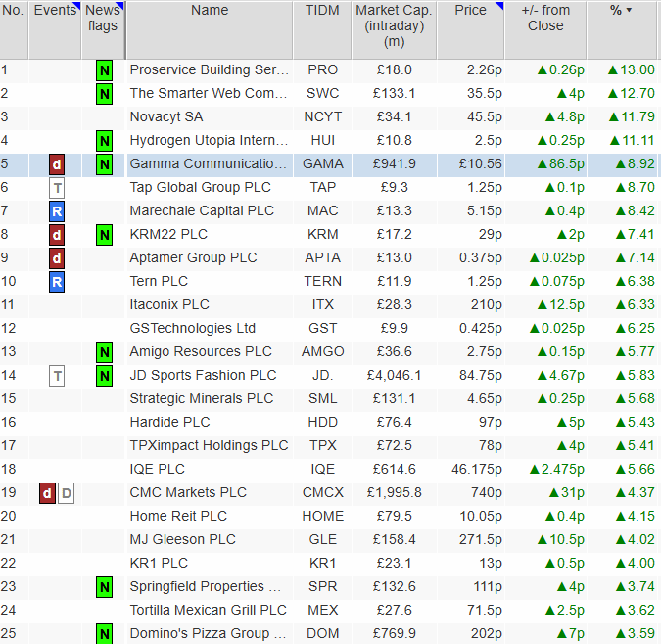Click the T event icon for Tap Global Group
The height and width of the screenshot is (644, 661).
point(57,188)
